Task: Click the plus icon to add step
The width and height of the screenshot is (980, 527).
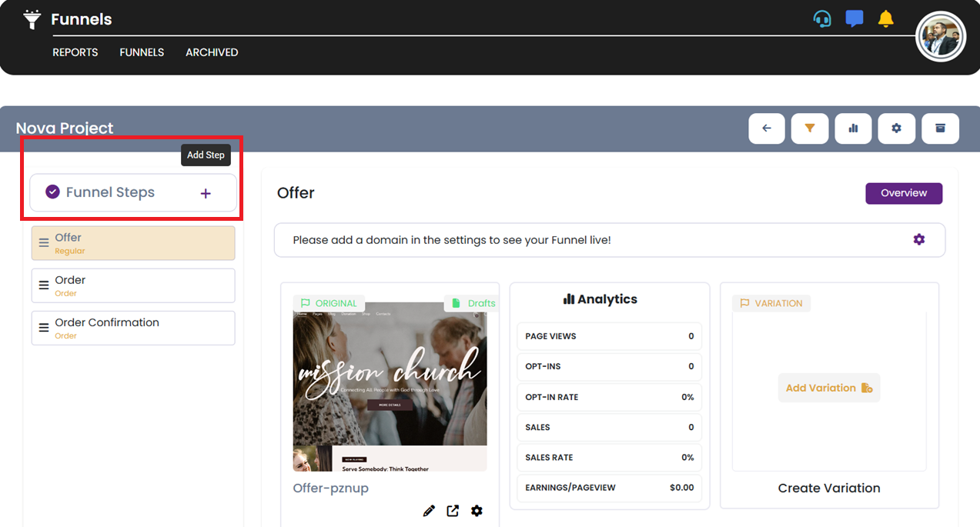Action: (x=206, y=193)
